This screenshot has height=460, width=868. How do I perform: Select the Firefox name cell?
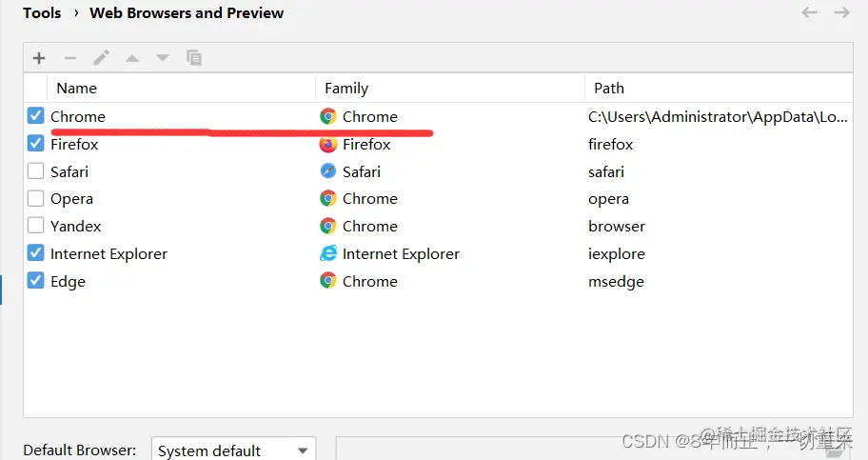[x=74, y=144]
